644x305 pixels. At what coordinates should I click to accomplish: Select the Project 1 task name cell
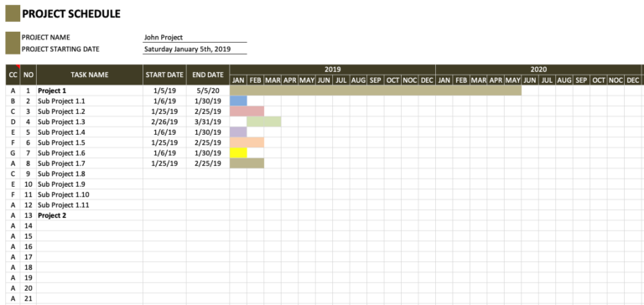click(90, 90)
